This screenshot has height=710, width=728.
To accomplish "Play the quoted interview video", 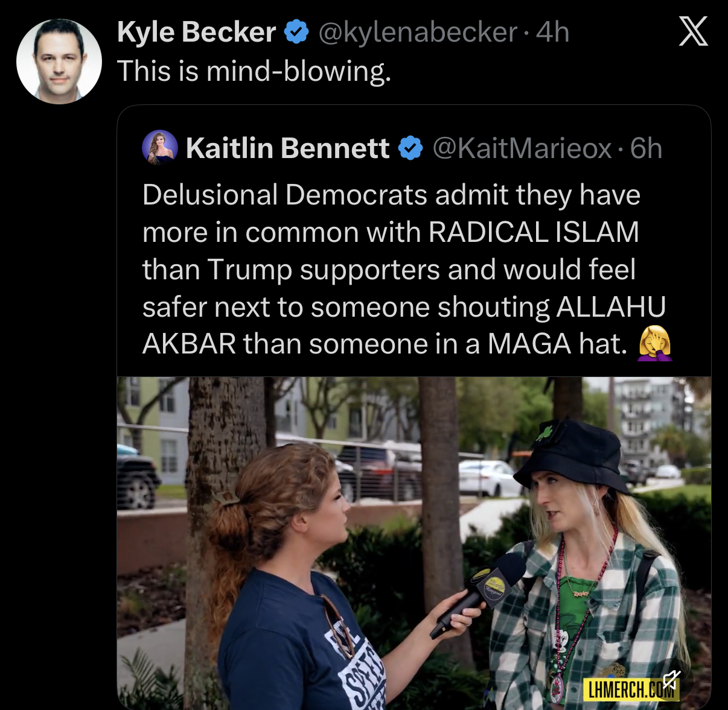I will point(413,543).
